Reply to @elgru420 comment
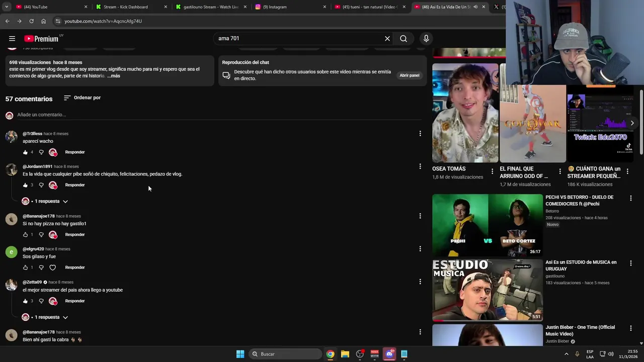 click(75, 267)
